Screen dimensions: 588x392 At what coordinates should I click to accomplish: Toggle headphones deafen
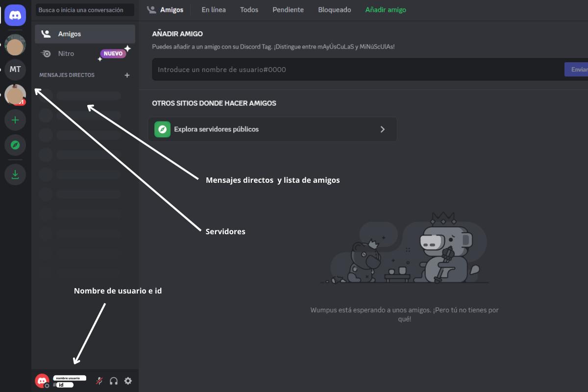pyautogui.click(x=114, y=381)
